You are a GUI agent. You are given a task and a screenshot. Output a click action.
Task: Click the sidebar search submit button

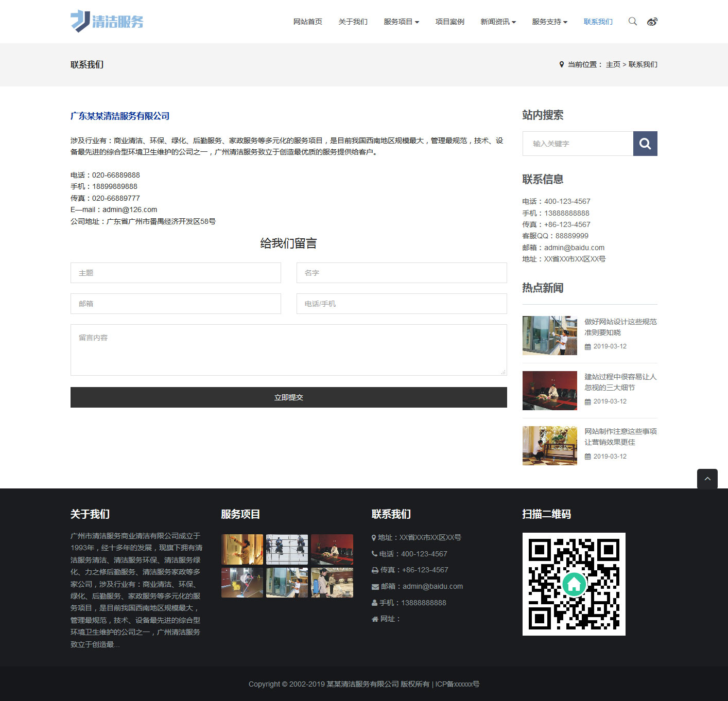(645, 144)
